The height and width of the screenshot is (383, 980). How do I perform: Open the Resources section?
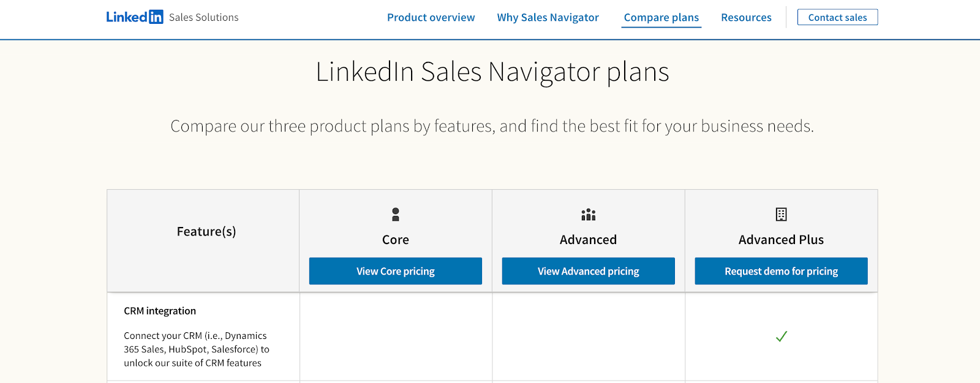coord(746,17)
